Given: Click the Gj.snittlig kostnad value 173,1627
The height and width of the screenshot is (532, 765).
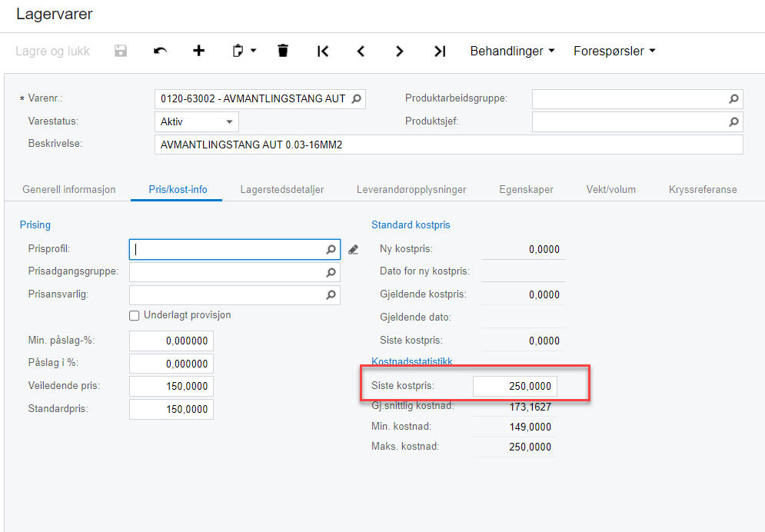Looking at the screenshot, I should pos(531,407).
